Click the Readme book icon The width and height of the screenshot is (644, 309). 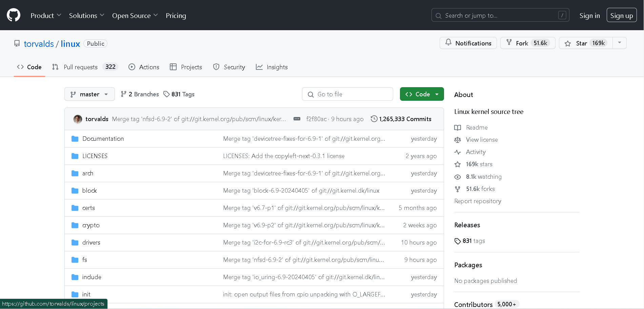pyautogui.click(x=458, y=128)
